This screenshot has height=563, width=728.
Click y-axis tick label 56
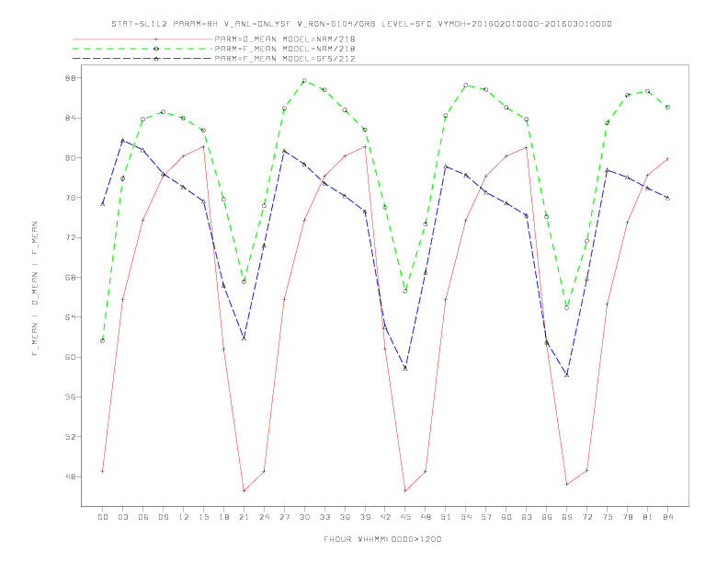click(x=70, y=397)
